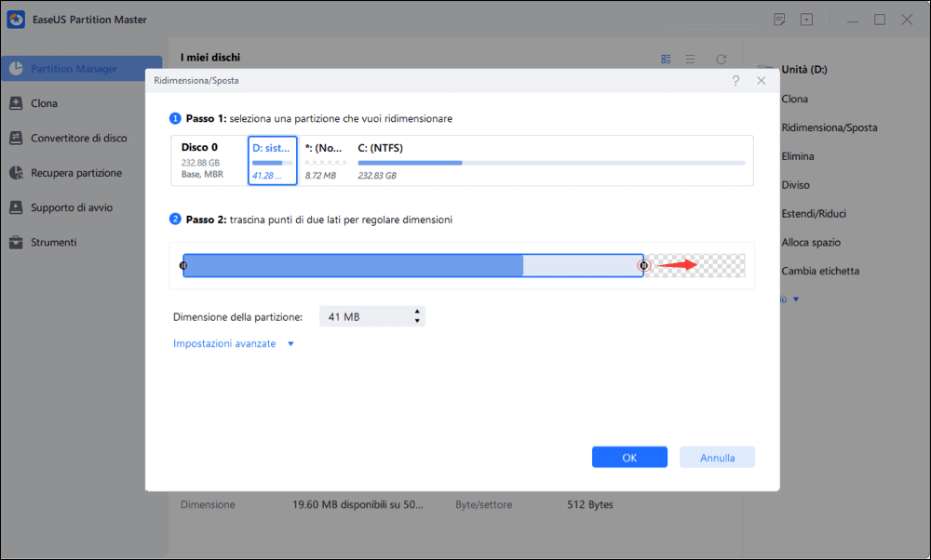The height and width of the screenshot is (560, 931).
Task: Click the I miei dischi heading
Action: pos(210,58)
